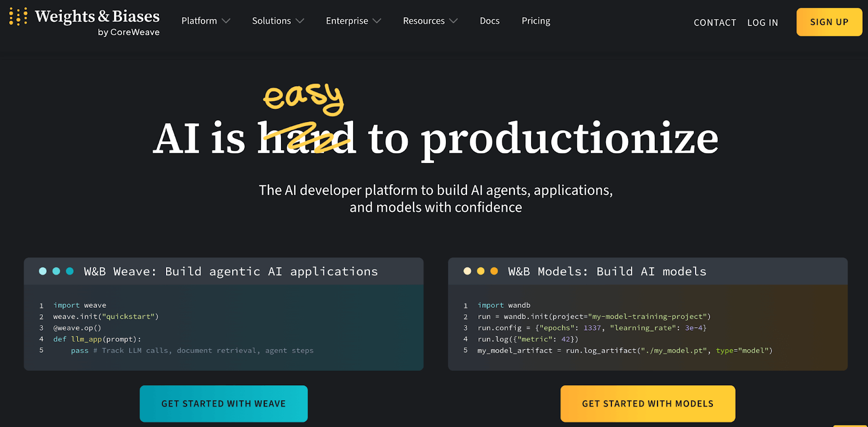868x427 pixels.
Task: Open the Pricing page
Action: (x=535, y=21)
